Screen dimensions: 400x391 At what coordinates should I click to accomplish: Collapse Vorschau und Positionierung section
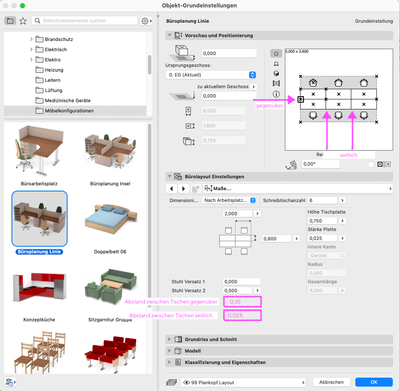(x=169, y=35)
